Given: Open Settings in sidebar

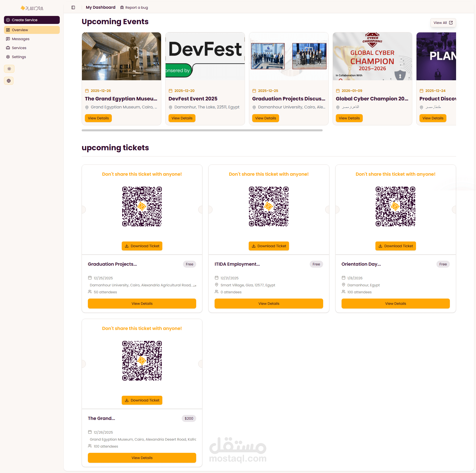Looking at the screenshot, I should 32,57.
